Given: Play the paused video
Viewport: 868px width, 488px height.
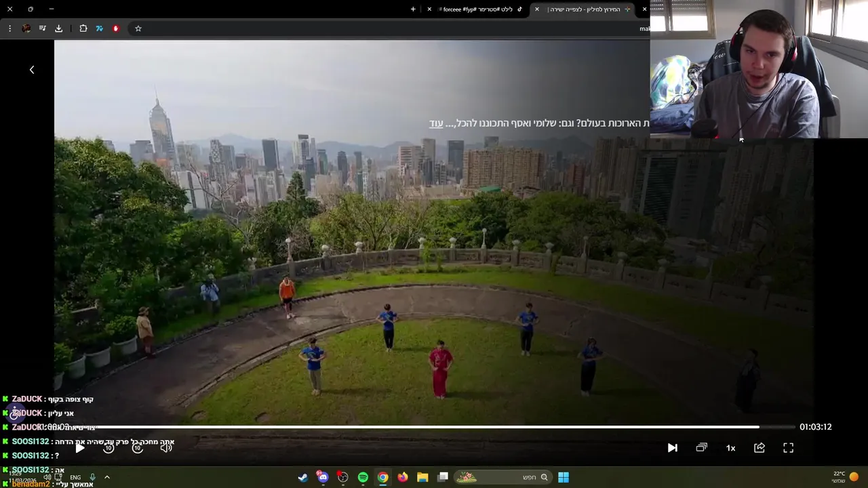Looking at the screenshot, I should (80, 448).
